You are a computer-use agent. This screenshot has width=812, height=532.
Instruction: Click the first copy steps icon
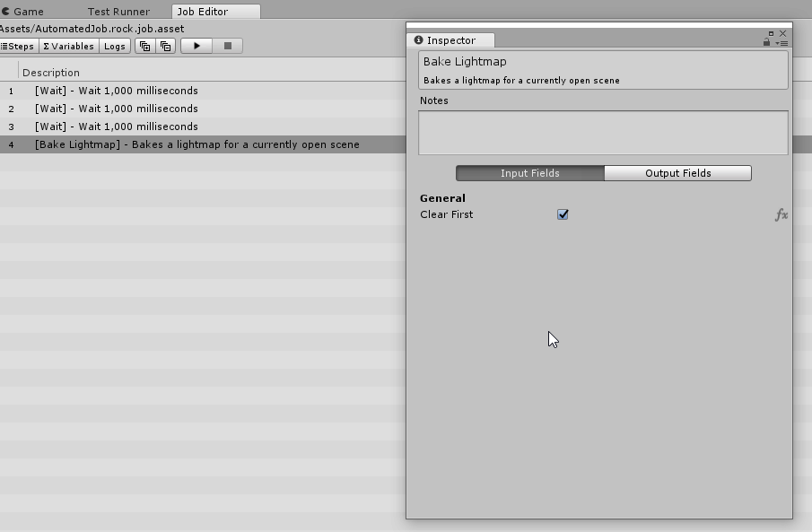pos(144,46)
